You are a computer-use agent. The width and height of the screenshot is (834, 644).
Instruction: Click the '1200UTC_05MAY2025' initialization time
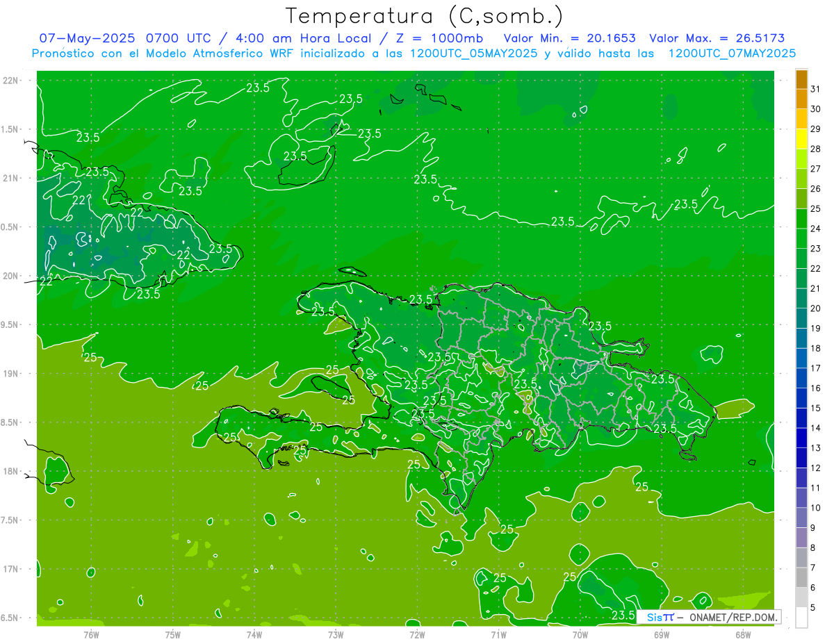pos(471,53)
